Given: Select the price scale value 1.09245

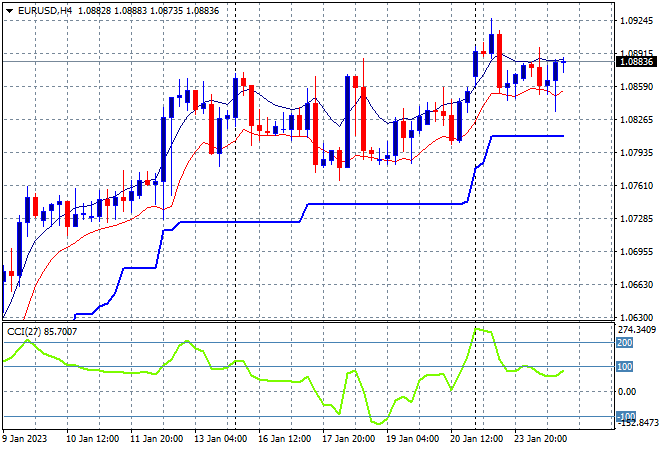Looking at the screenshot, I should click(637, 21).
